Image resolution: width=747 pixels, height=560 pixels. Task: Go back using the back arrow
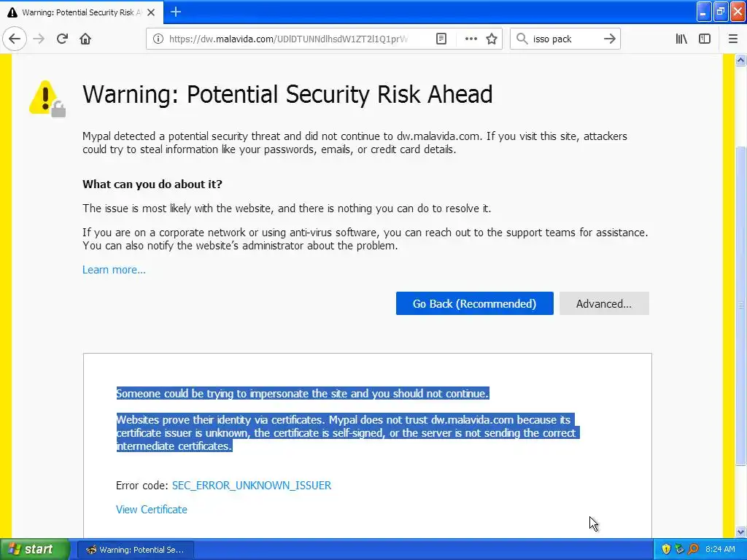coord(15,39)
